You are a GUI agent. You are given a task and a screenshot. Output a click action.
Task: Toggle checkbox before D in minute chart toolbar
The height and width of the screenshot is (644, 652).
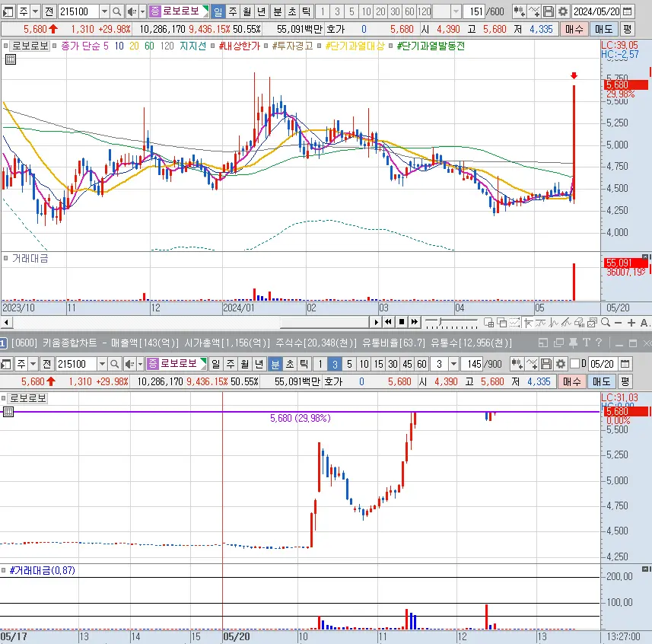[x=574, y=364]
